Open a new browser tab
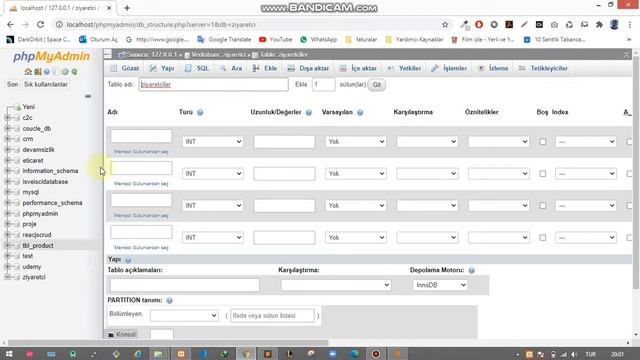Image resolution: width=640 pixels, height=360 pixels. coord(127,8)
